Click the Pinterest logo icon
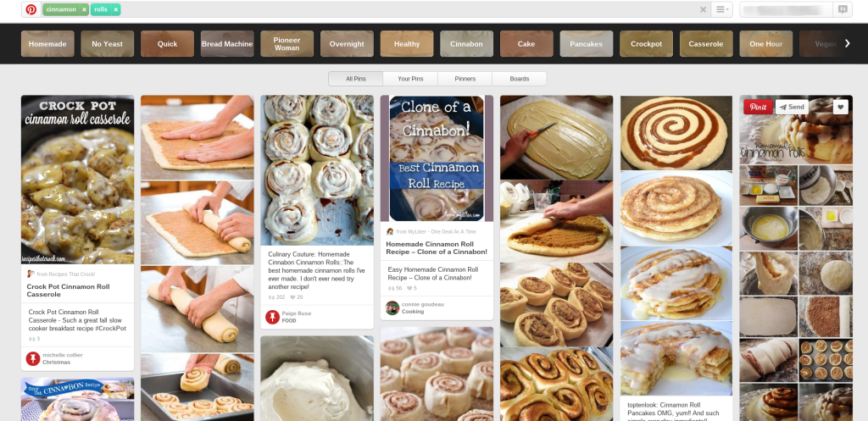This screenshot has width=868, height=421. [x=31, y=9]
